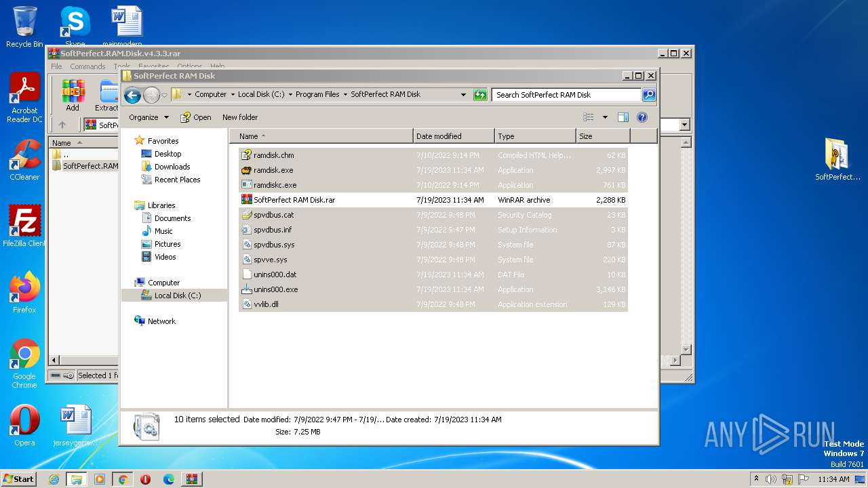Launch CCleaner desktop shortcut
868x488 pixels.
pyautogui.click(x=24, y=160)
